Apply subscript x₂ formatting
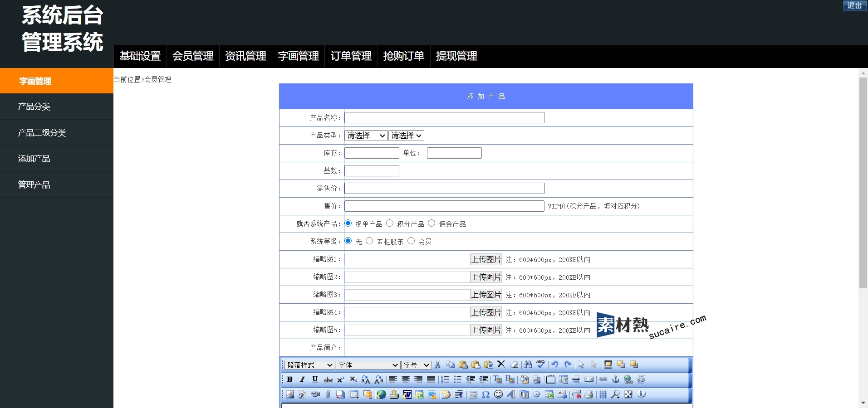This screenshot has width=868, height=408. [x=353, y=379]
